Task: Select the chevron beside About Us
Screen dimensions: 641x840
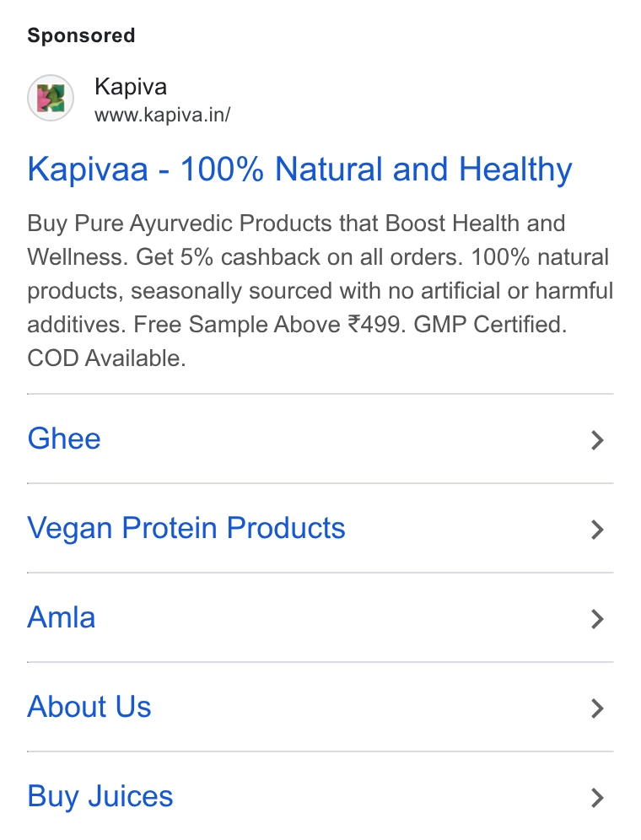Action: [597, 708]
